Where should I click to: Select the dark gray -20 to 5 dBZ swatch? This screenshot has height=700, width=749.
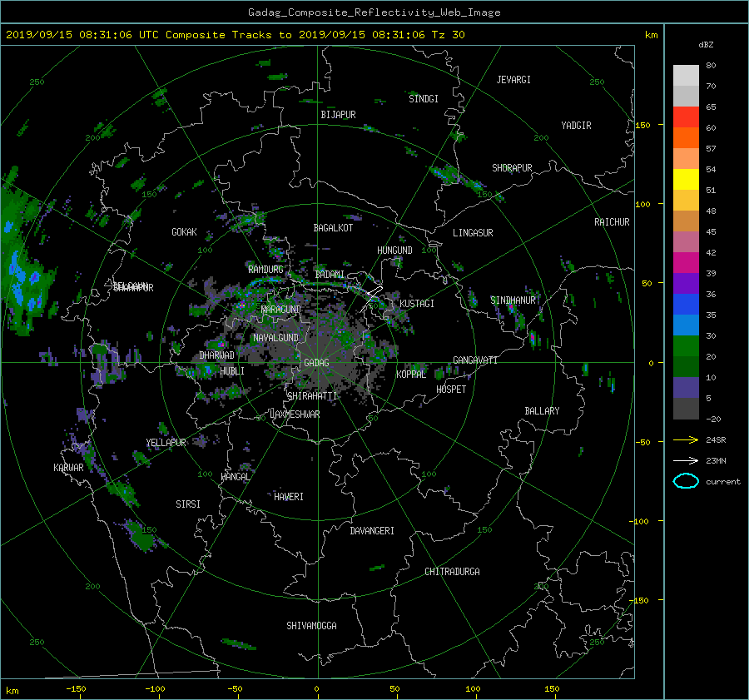pyautogui.click(x=686, y=409)
